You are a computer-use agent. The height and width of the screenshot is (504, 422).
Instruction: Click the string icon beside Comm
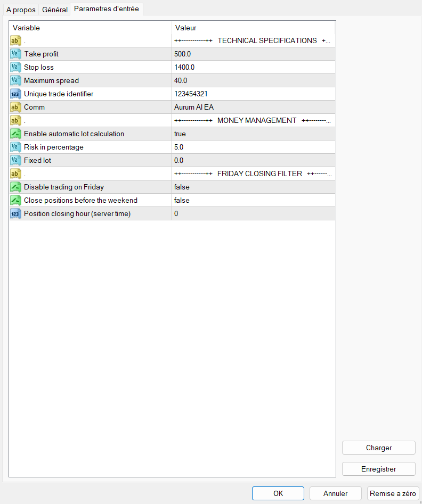15,107
